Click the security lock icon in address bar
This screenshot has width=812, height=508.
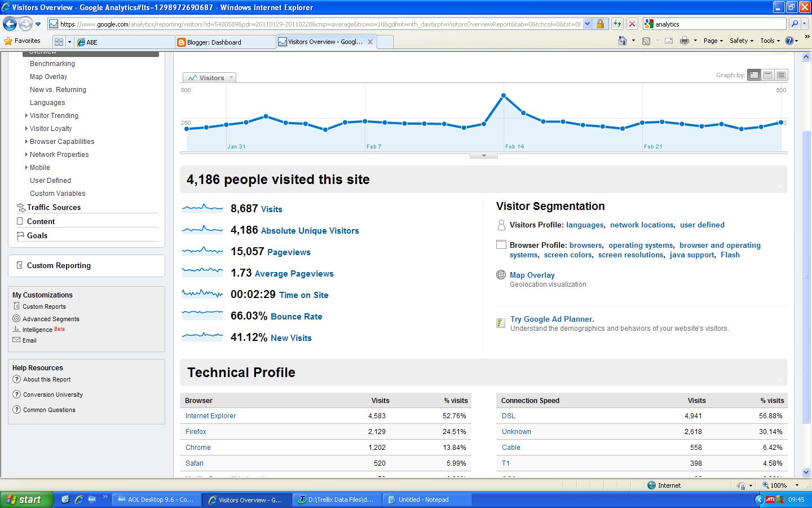[x=600, y=24]
